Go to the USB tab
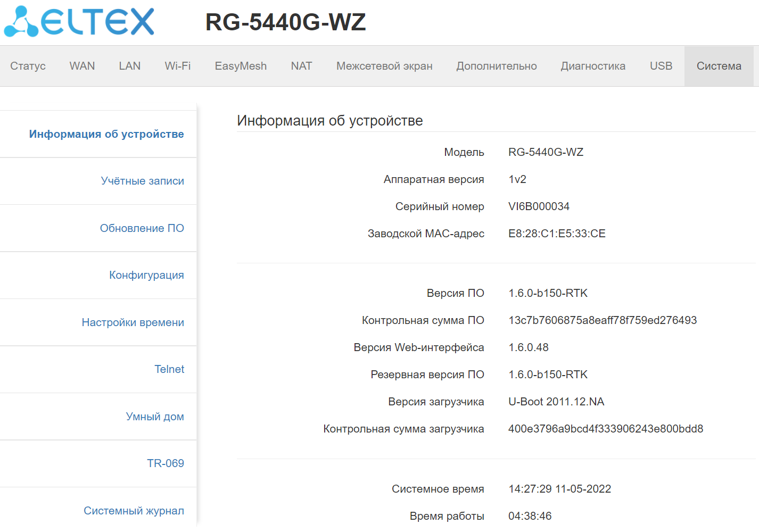 (x=661, y=66)
